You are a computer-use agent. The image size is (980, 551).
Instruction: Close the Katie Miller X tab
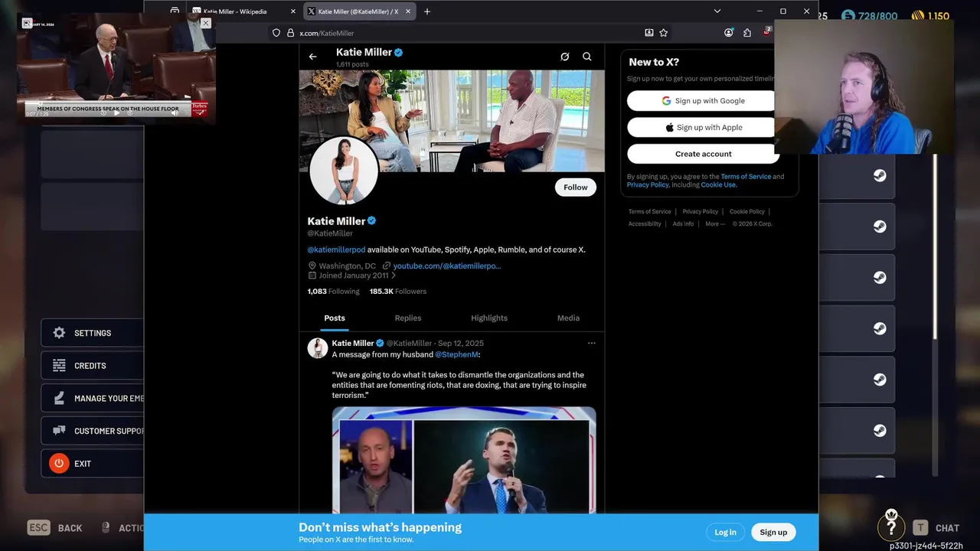point(408,11)
